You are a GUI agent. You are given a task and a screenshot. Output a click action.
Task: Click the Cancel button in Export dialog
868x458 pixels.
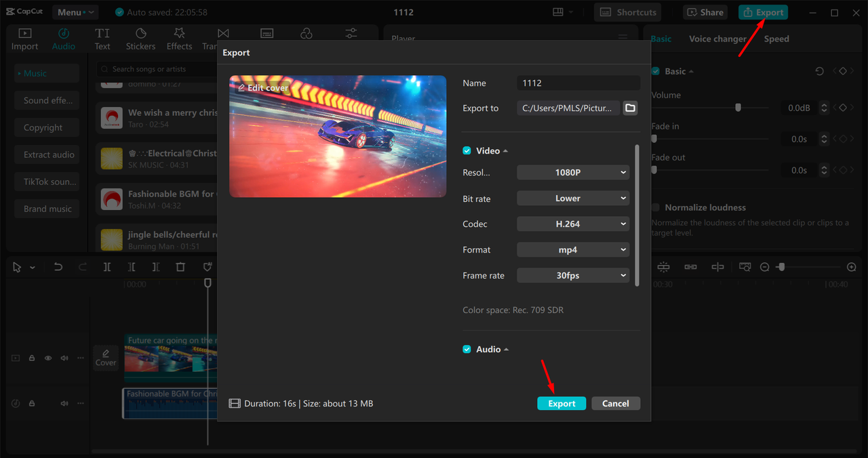(616, 403)
